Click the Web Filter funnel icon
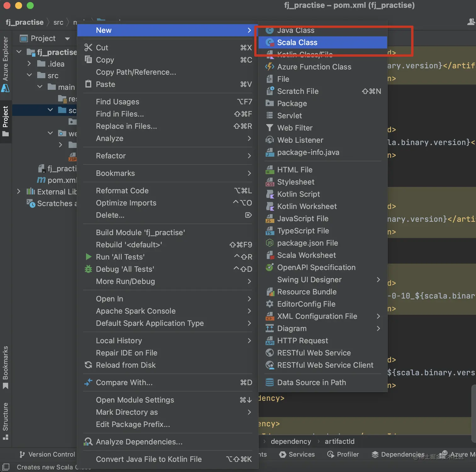This screenshot has width=476, height=472. click(x=270, y=128)
